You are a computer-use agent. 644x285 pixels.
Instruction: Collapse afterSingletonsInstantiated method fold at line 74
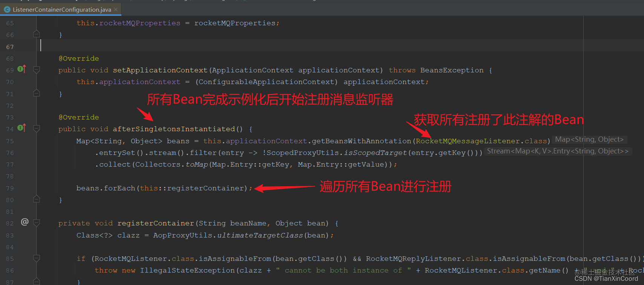(x=37, y=129)
